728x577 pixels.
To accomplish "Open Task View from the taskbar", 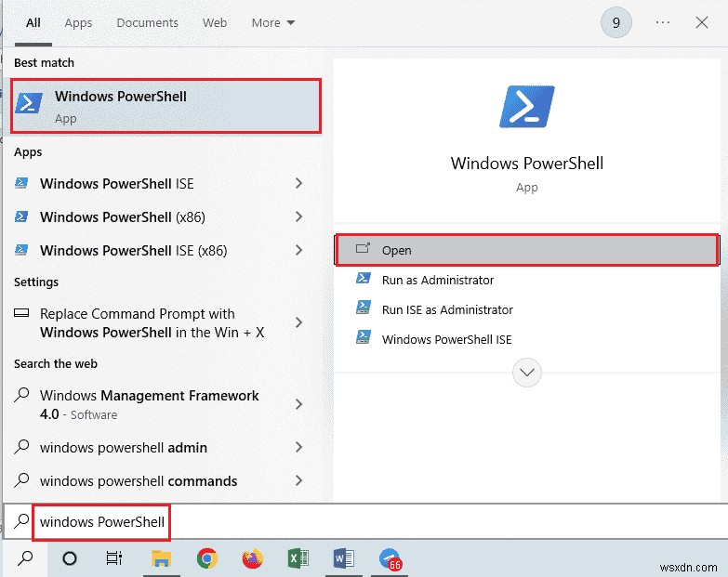I will point(114,558).
